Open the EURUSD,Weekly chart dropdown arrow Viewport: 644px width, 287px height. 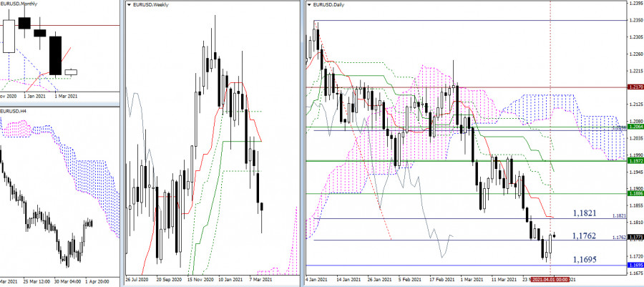pos(130,5)
